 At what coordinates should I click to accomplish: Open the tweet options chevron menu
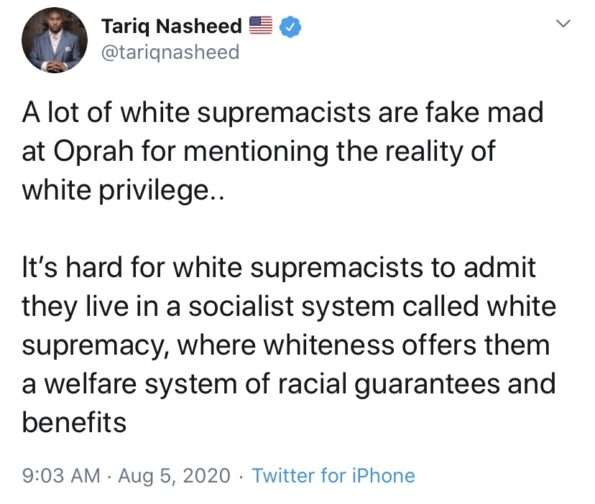click(563, 24)
